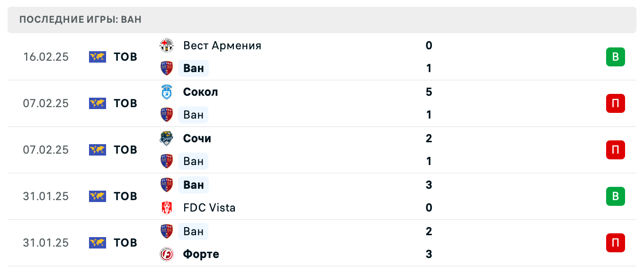The image size is (644, 276).
Task: Click the world flag icon next to 16.02.25
Action: pyautogui.click(x=97, y=56)
